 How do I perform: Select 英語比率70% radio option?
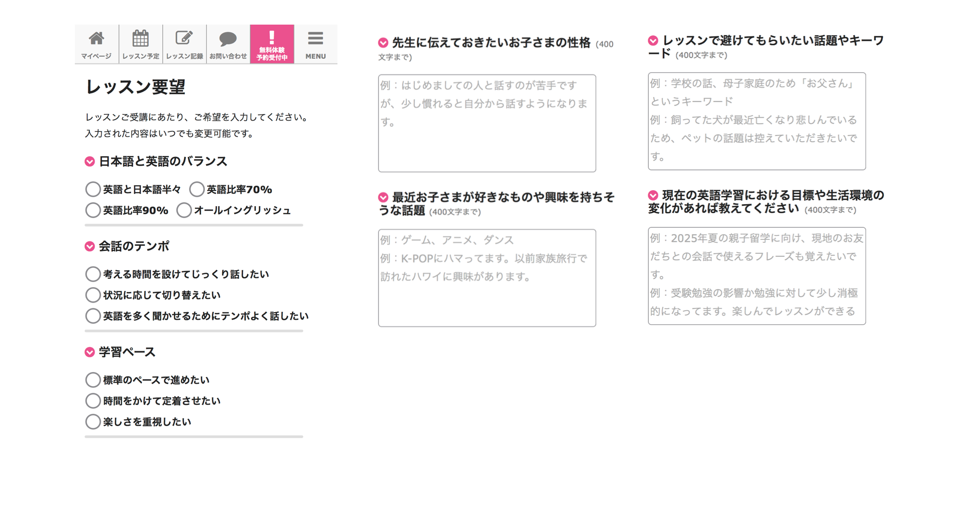(x=196, y=189)
